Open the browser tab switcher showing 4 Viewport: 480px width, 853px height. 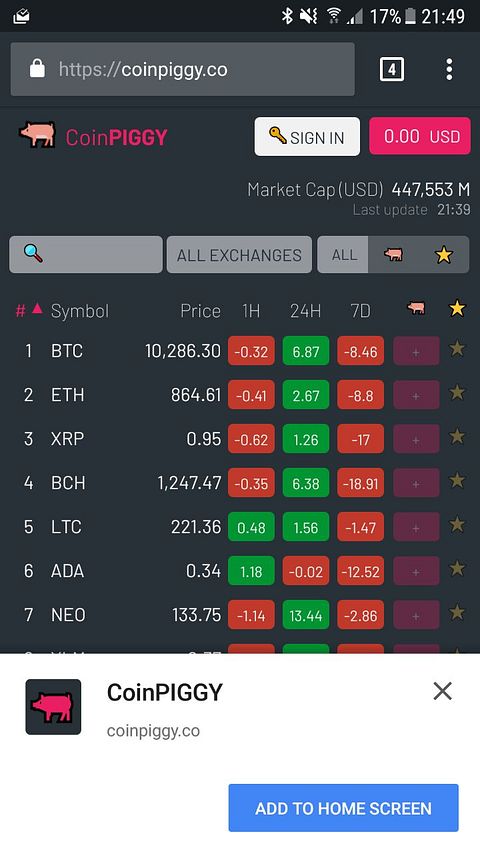[392, 69]
